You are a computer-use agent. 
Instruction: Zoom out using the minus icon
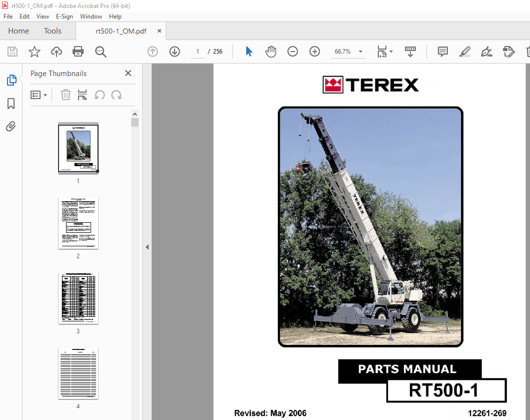(x=293, y=52)
